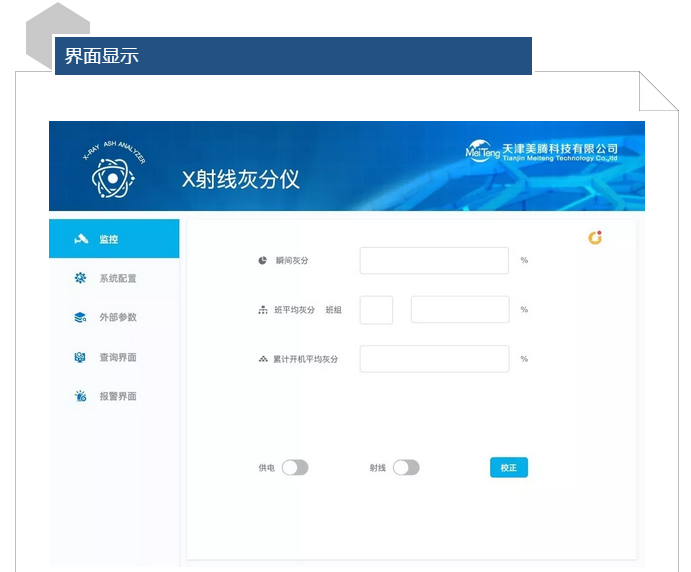Screen dimensions: 691x572
Task: Click the system configuration gear icon
Action: [80, 278]
